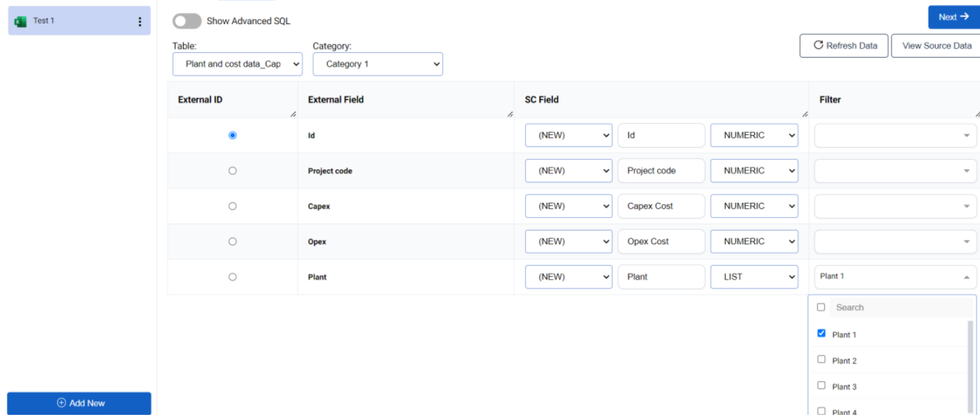Click the External ID column resize handle

[293, 114]
